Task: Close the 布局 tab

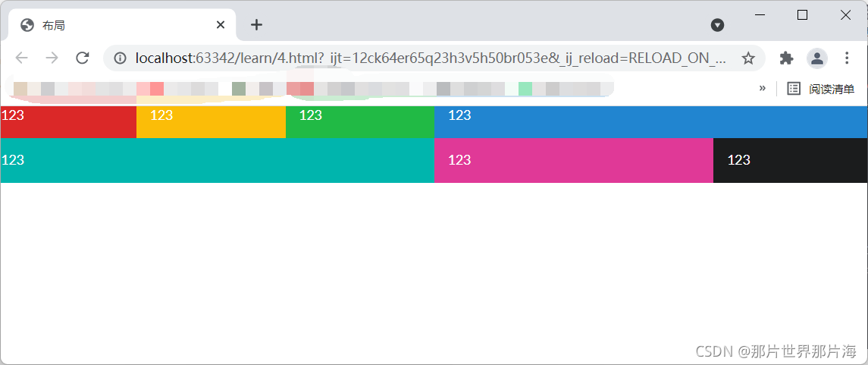Action: click(x=221, y=25)
